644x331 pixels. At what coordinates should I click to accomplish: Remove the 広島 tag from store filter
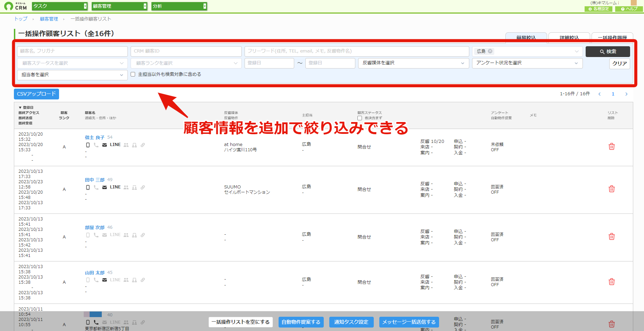(490, 51)
